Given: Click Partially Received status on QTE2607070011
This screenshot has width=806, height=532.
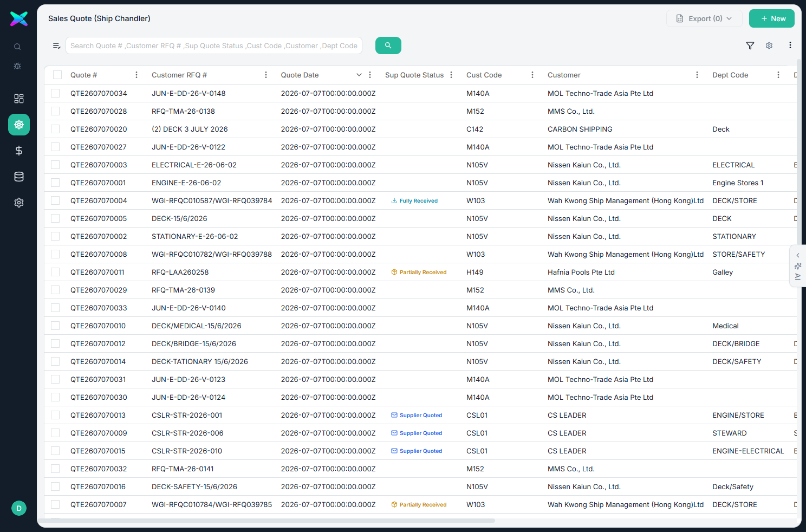Looking at the screenshot, I should pos(419,272).
